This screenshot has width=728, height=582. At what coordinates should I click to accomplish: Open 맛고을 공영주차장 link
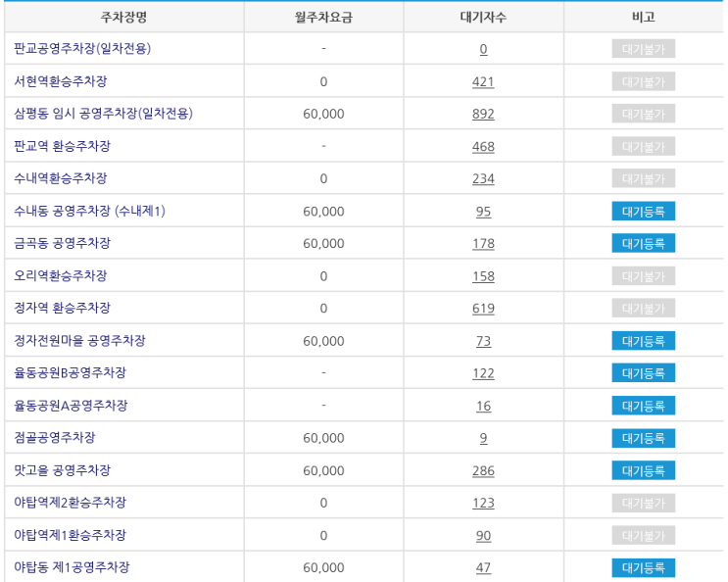coord(62,470)
